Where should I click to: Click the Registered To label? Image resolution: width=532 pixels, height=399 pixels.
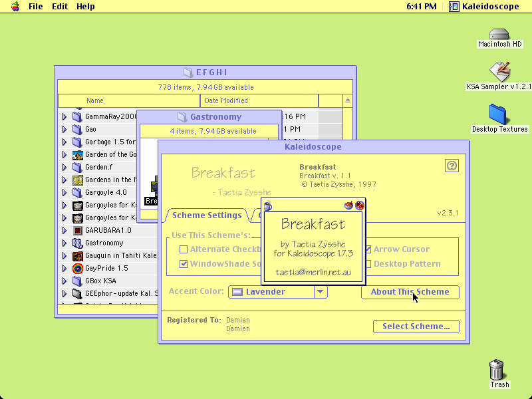pos(194,320)
